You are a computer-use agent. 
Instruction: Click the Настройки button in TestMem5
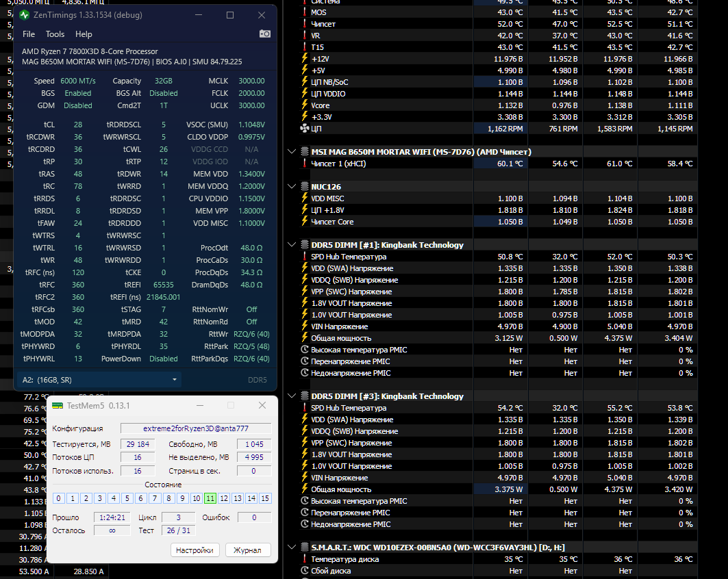[x=194, y=550]
